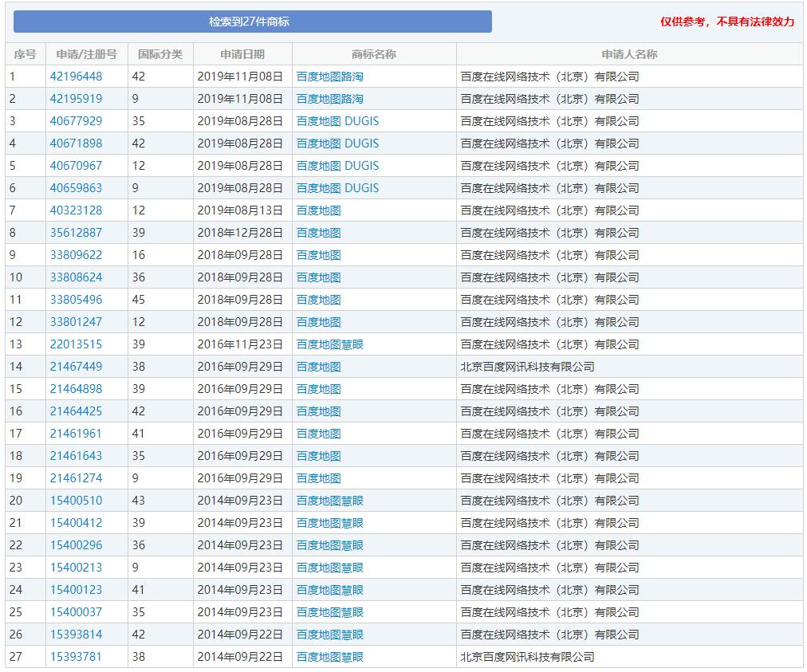Viewport: 807px width, 672px height.
Task: Open registration number 35612887
Action: [x=76, y=233]
